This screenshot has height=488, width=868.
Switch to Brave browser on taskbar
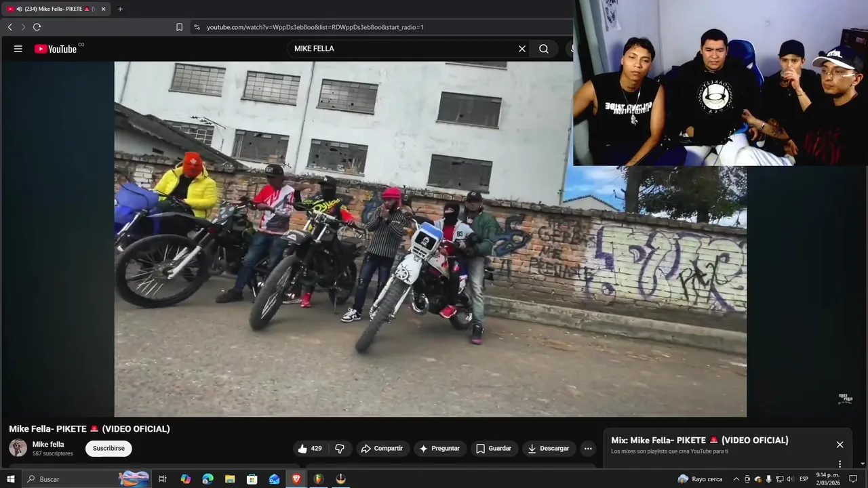tap(296, 479)
